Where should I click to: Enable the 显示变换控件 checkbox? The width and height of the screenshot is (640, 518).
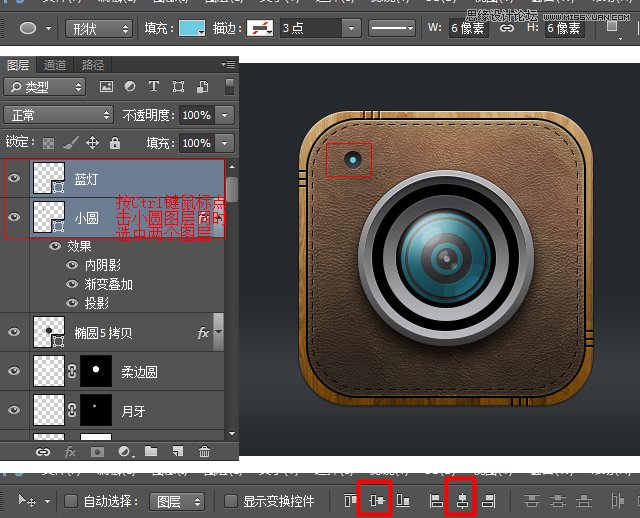click(x=231, y=501)
